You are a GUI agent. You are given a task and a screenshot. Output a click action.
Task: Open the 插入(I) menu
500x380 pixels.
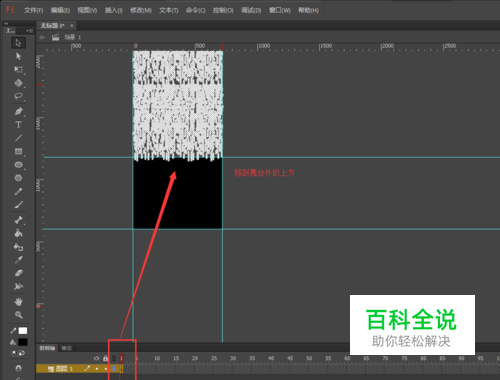pyautogui.click(x=114, y=10)
